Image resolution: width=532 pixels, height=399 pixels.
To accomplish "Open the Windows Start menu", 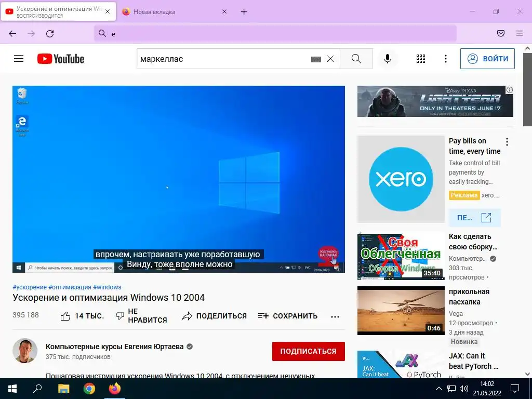I will click(12, 389).
